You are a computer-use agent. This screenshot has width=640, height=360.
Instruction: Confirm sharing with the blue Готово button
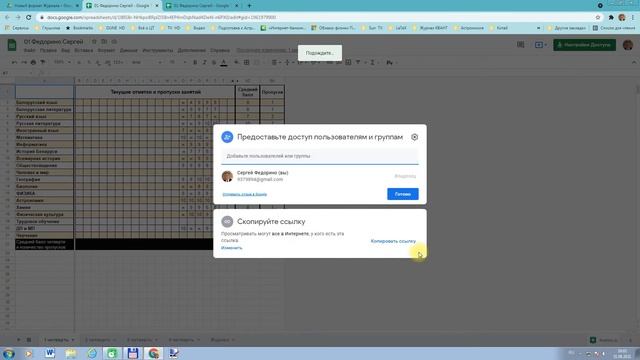pos(402,194)
